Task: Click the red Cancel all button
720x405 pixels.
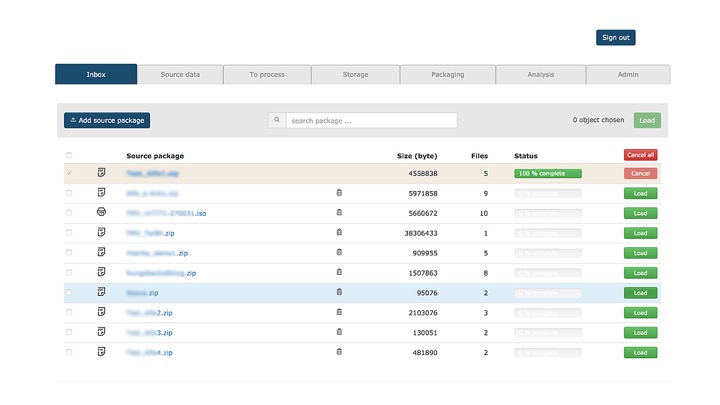Action: pos(640,155)
